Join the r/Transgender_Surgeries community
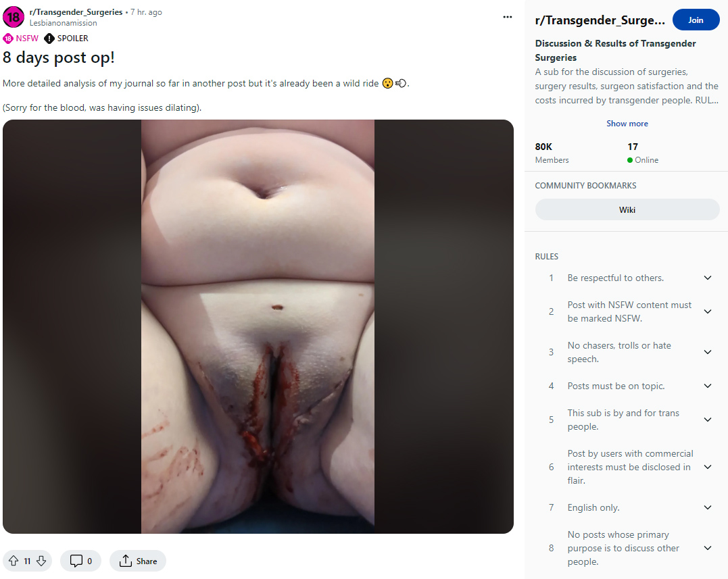Screen dimensions: 728x579 pyautogui.click(x=696, y=20)
